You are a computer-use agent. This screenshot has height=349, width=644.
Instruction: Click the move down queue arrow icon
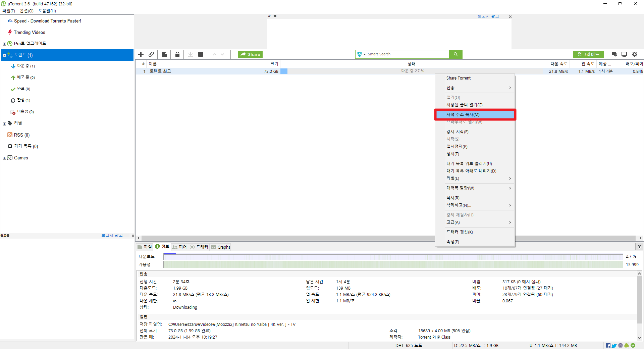coord(222,54)
